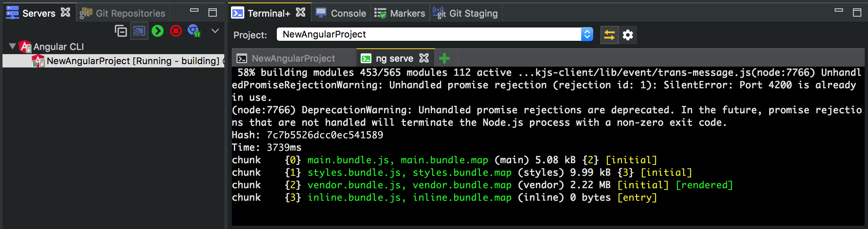Click the [rendered] label in output
868x229 pixels.
[704, 185]
